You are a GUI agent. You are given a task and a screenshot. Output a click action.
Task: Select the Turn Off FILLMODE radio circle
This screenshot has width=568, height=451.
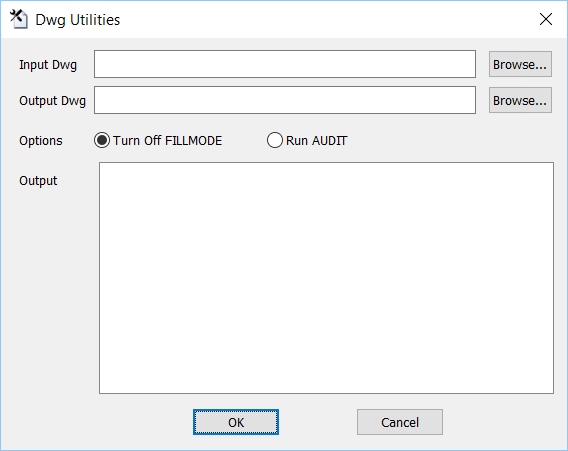coord(102,141)
